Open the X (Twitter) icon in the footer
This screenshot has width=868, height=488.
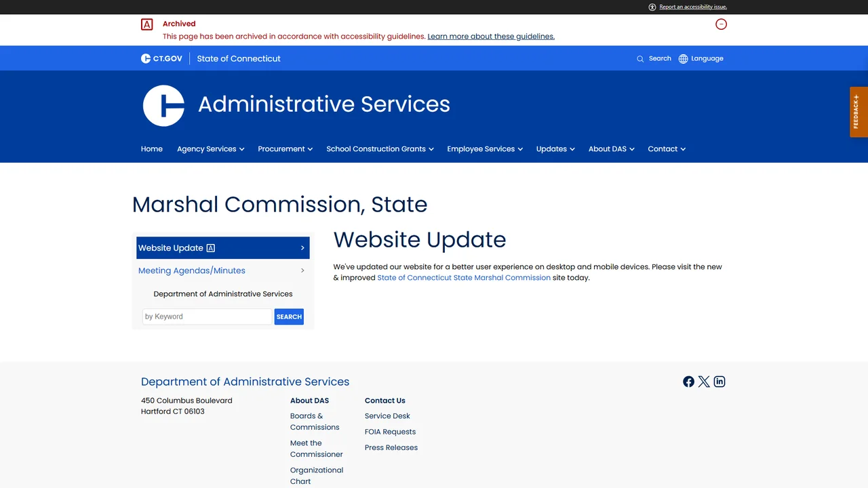pyautogui.click(x=704, y=382)
